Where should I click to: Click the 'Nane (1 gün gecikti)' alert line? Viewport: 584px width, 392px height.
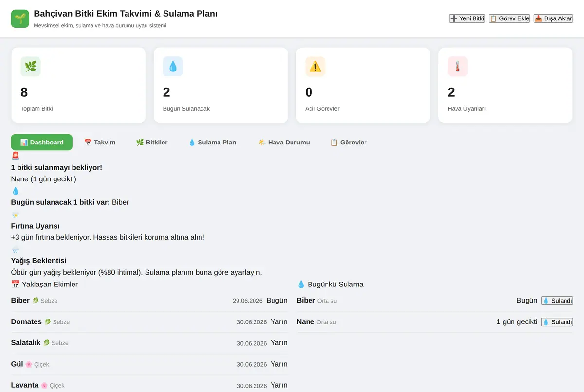[44, 179]
